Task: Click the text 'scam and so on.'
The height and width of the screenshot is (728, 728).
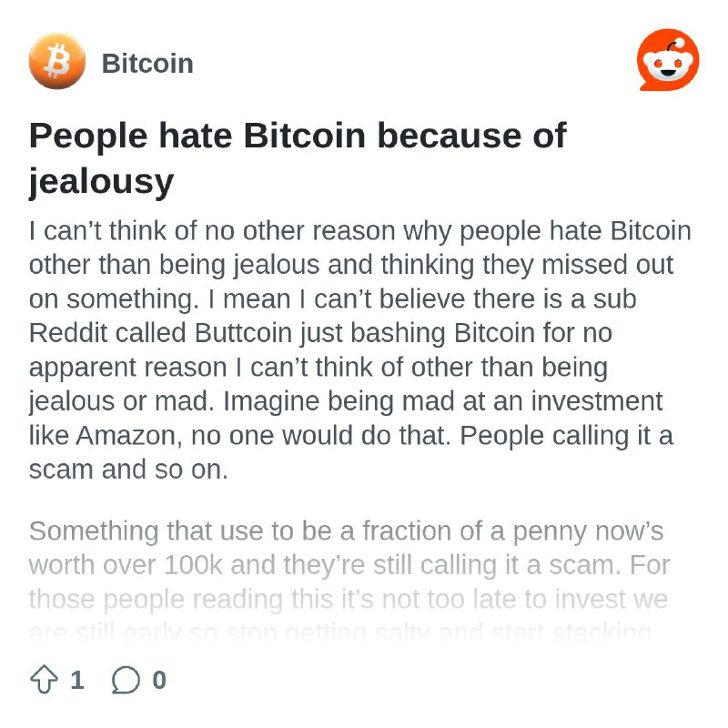Action: point(128,470)
